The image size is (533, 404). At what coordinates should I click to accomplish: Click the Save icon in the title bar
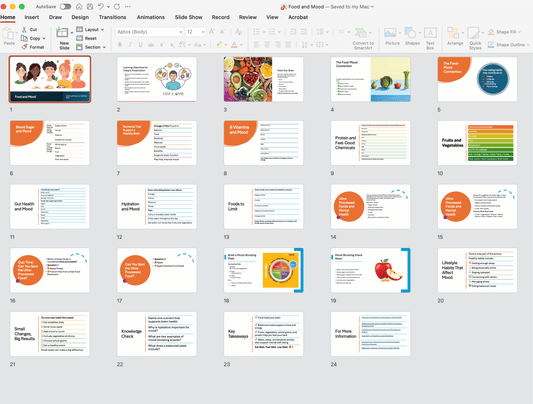click(x=90, y=6)
